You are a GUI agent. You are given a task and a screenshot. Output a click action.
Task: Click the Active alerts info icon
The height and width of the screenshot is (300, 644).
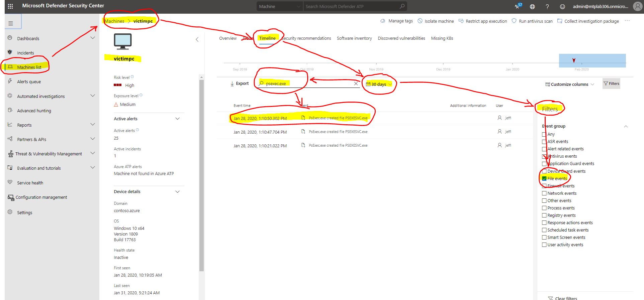(x=137, y=130)
